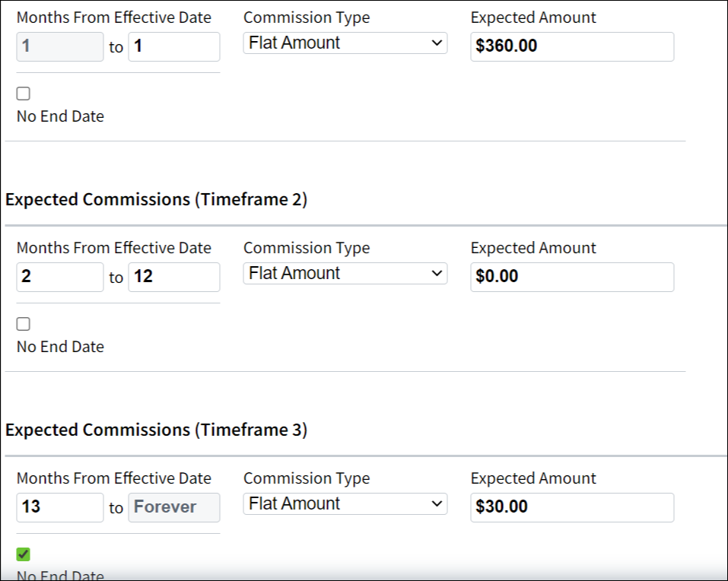
Task: Click the Expected Amount field showing $30.00
Action: coord(571,507)
